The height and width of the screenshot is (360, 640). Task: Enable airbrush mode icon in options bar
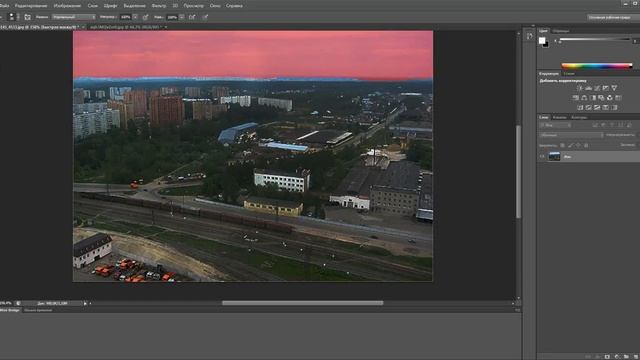tap(192, 17)
